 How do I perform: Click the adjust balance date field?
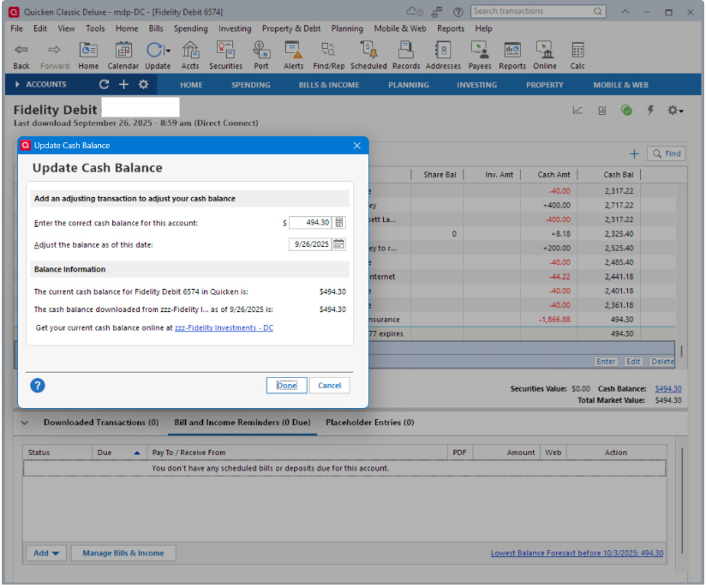point(310,244)
